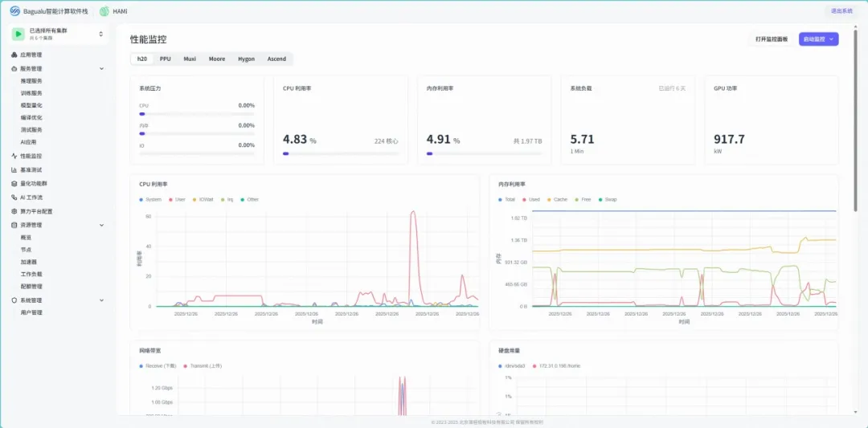Switch to the Moore tab
Viewport: 868px width, 428px height.
tap(217, 59)
